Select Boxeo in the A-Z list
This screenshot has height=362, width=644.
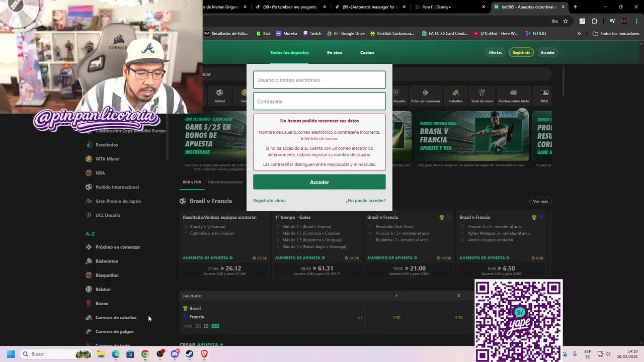coord(102,304)
